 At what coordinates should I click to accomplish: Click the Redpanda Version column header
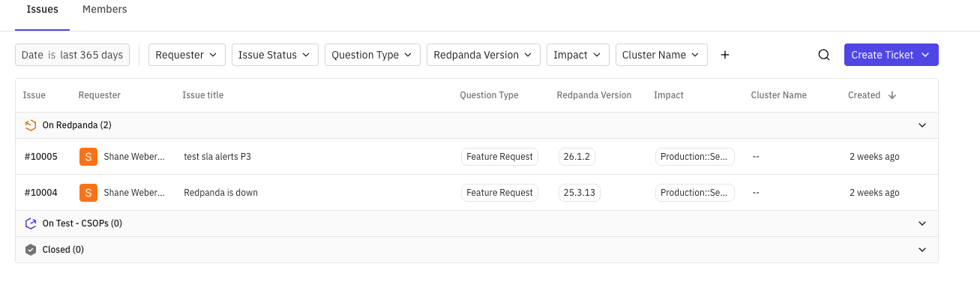pos(594,95)
